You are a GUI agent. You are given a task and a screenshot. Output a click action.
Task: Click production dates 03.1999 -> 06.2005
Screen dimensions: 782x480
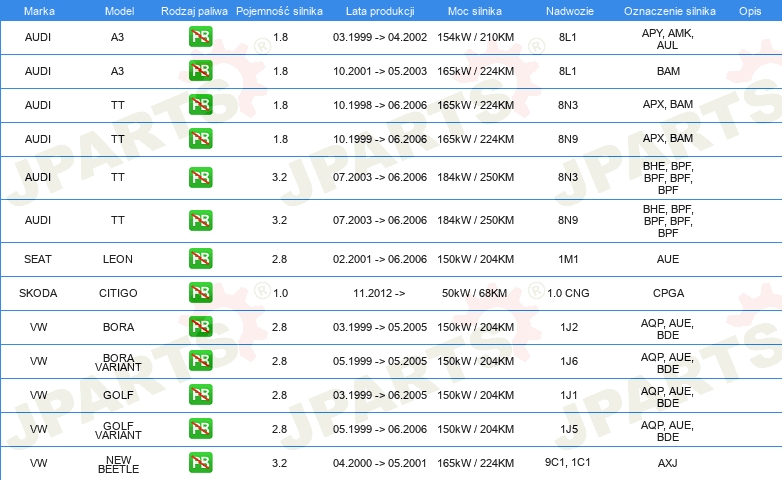(380, 395)
